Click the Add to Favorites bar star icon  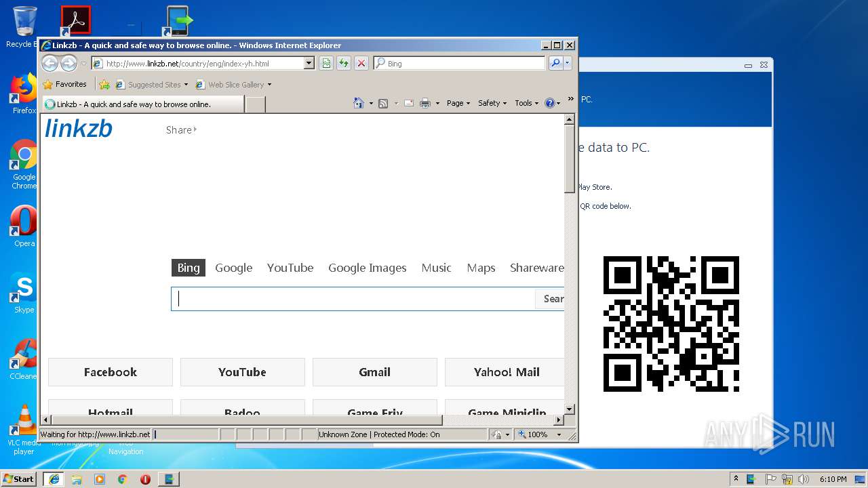[104, 85]
